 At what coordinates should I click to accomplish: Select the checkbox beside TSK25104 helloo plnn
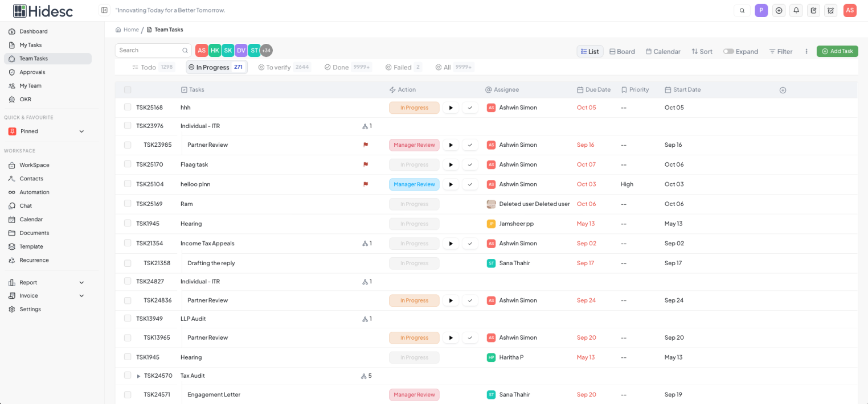pyautogui.click(x=128, y=184)
